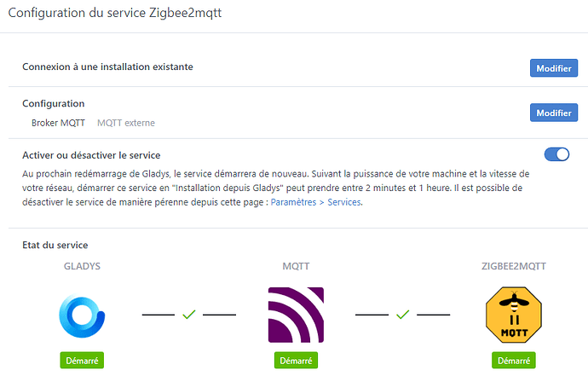The image size is (588, 382).
Task: Click the purple MQTT logo icon
Action: 296,315
